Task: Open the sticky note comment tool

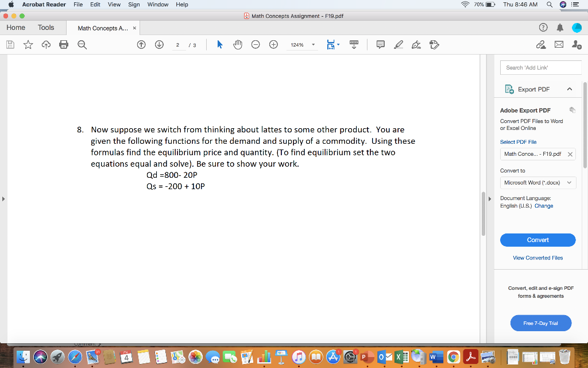Action: pyautogui.click(x=380, y=44)
